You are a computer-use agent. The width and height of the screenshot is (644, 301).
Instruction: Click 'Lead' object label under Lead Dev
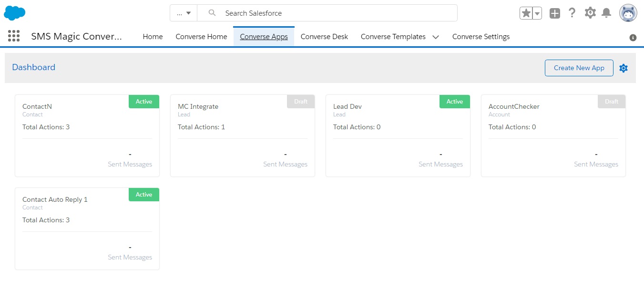[x=339, y=114]
